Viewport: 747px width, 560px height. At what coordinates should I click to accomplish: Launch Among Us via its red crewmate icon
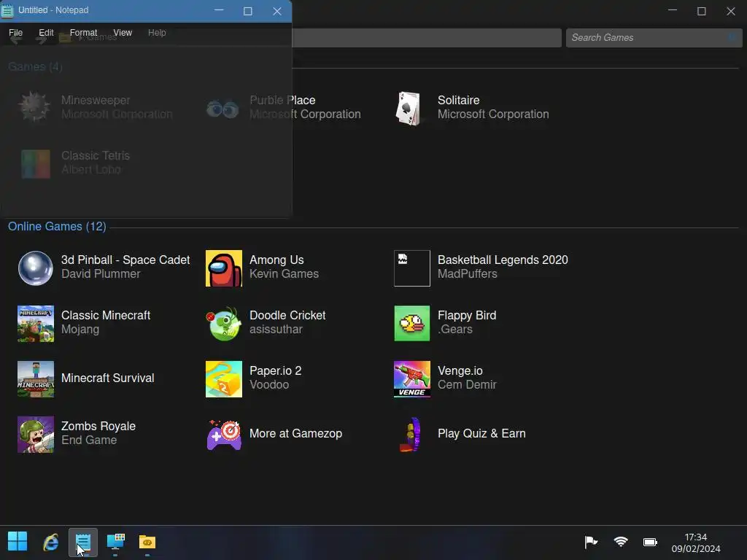(x=223, y=268)
